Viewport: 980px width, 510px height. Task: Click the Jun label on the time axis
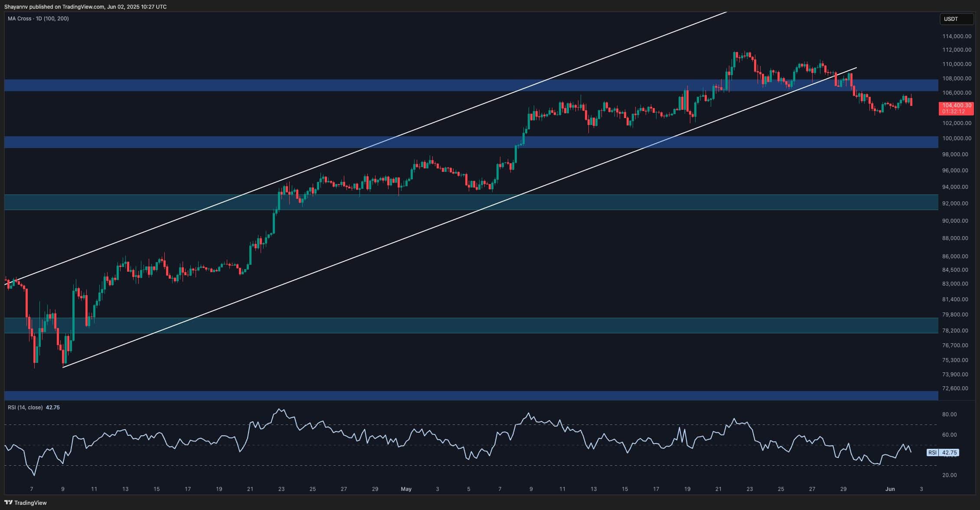click(890, 489)
